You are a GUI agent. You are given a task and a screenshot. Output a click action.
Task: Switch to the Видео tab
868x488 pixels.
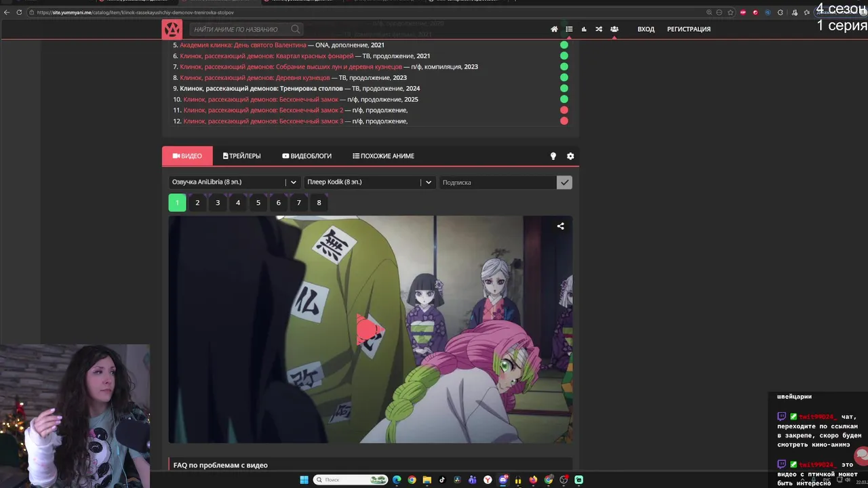187,156
